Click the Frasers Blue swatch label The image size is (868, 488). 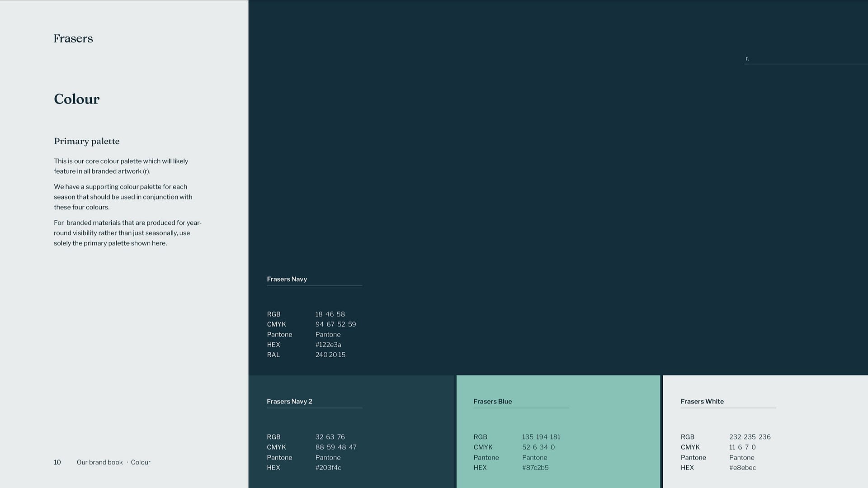pos(493,401)
